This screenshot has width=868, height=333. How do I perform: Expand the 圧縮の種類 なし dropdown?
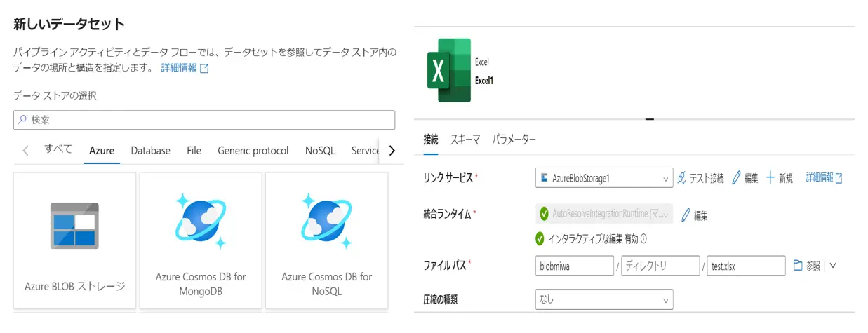tap(604, 299)
